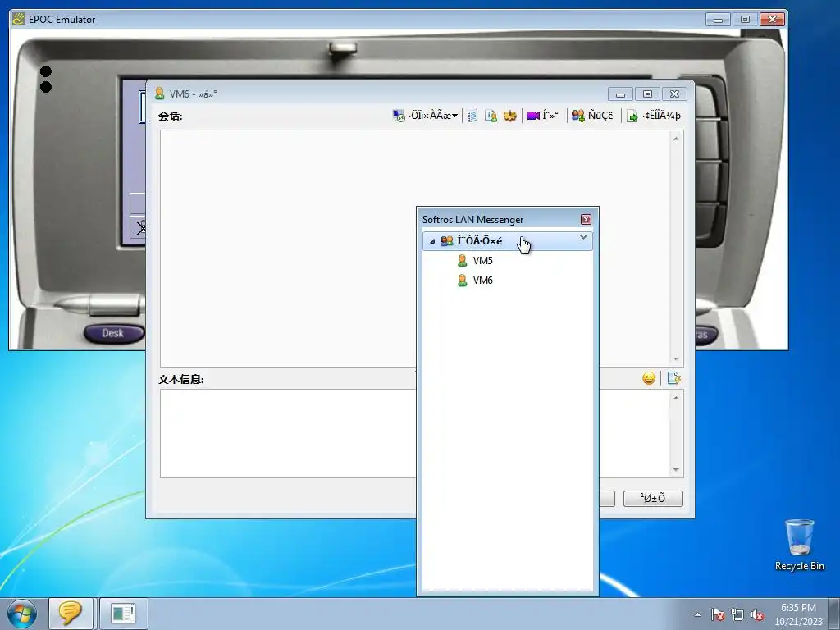840x630 pixels.
Task: Click the muted volume tray icon
Action: coord(757,614)
